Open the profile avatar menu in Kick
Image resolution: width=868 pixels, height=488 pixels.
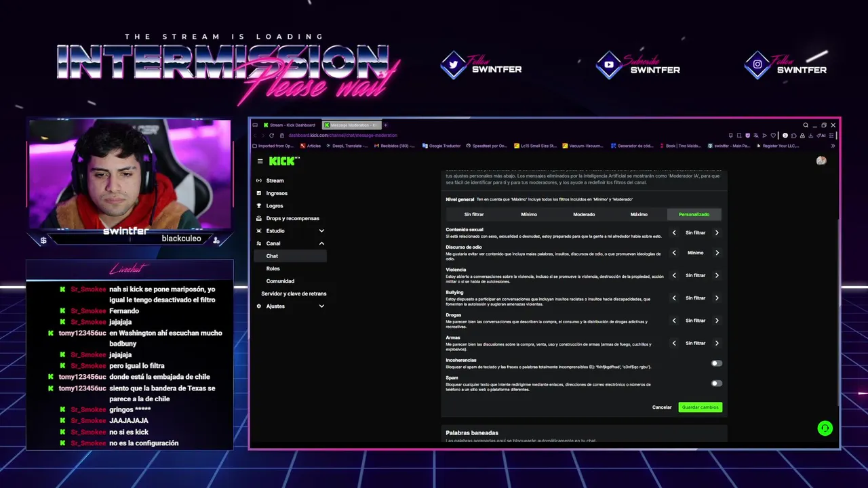(x=821, y=161)
